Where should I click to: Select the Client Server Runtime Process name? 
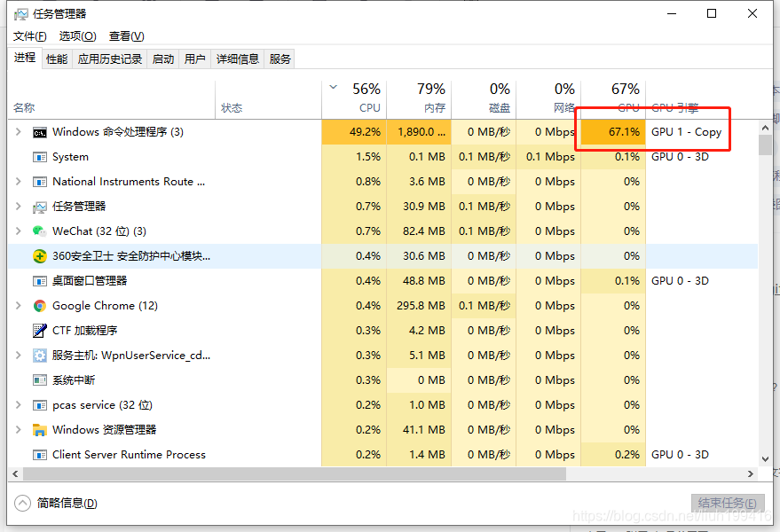coord(129,455)
